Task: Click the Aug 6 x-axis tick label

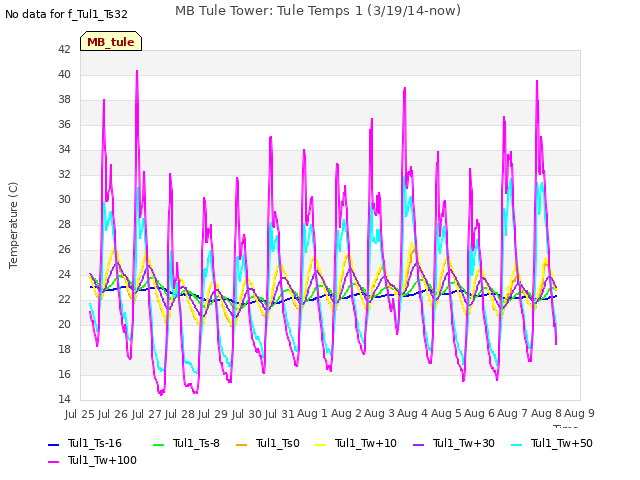Action: tap(480, 413)
